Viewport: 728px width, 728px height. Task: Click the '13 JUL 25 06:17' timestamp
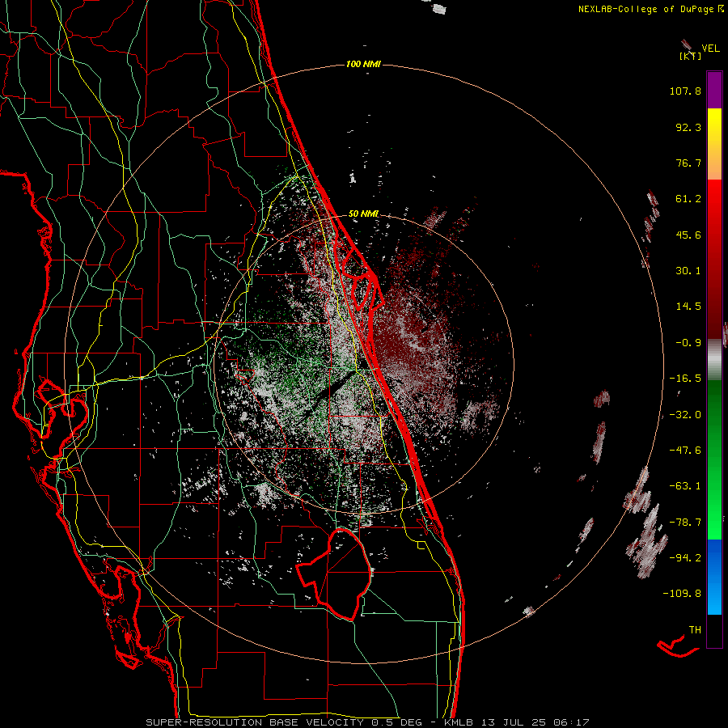(535, 722)
